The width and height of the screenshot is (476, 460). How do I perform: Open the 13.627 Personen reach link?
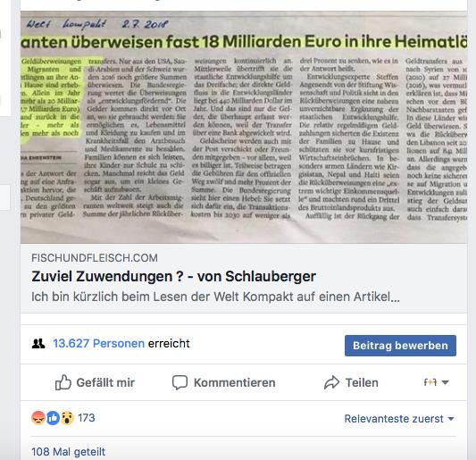(98, 343)
